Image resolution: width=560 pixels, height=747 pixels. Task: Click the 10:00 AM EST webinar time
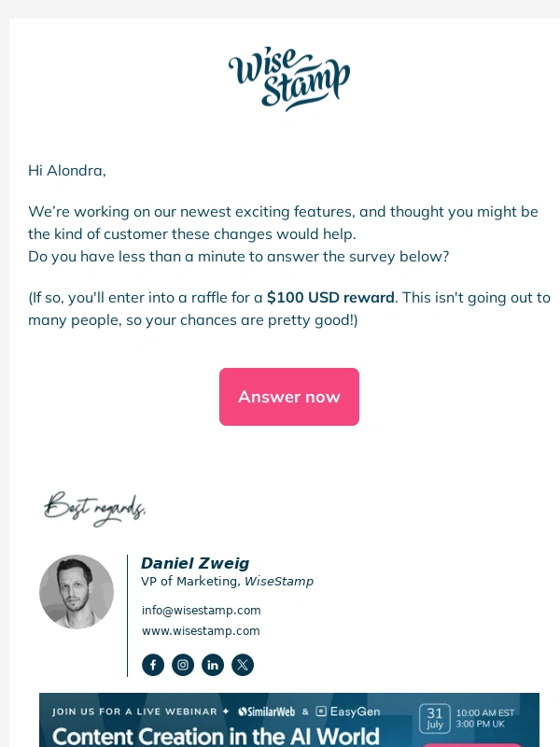(x=484, y=712)
